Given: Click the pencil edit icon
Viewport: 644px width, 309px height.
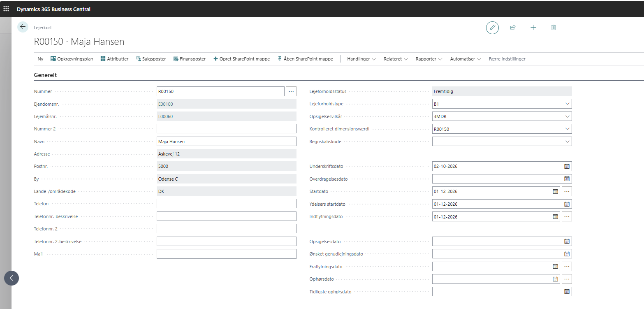Looking at the screenshot, I should (492, 28).
